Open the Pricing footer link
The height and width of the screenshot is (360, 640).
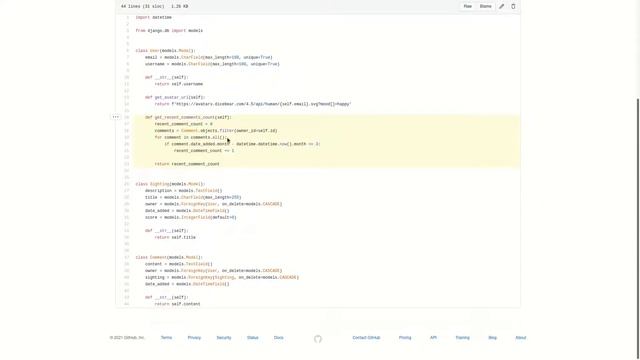pos(405,338)
